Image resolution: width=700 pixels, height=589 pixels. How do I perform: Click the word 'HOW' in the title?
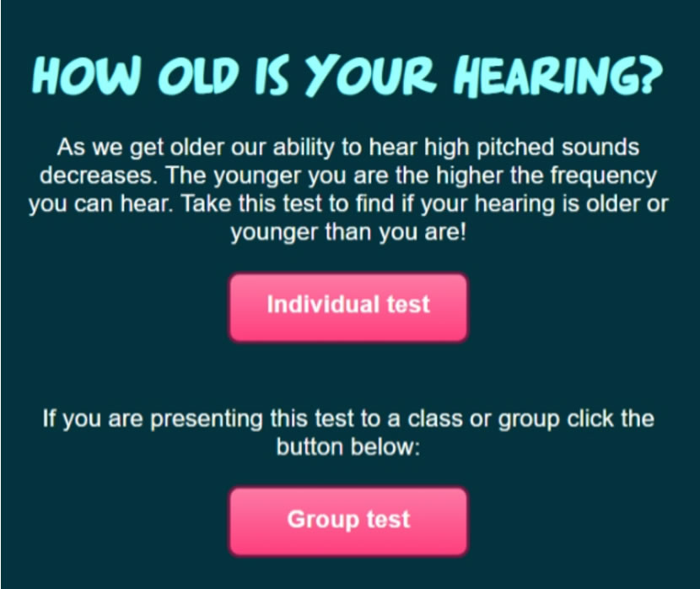click(87, 75)
